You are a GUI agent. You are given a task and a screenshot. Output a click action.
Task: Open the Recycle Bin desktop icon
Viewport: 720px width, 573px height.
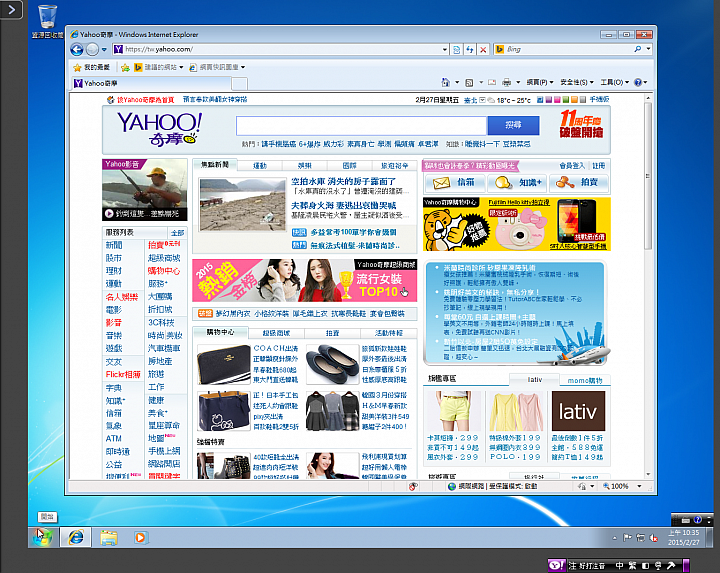click(47, 21)
